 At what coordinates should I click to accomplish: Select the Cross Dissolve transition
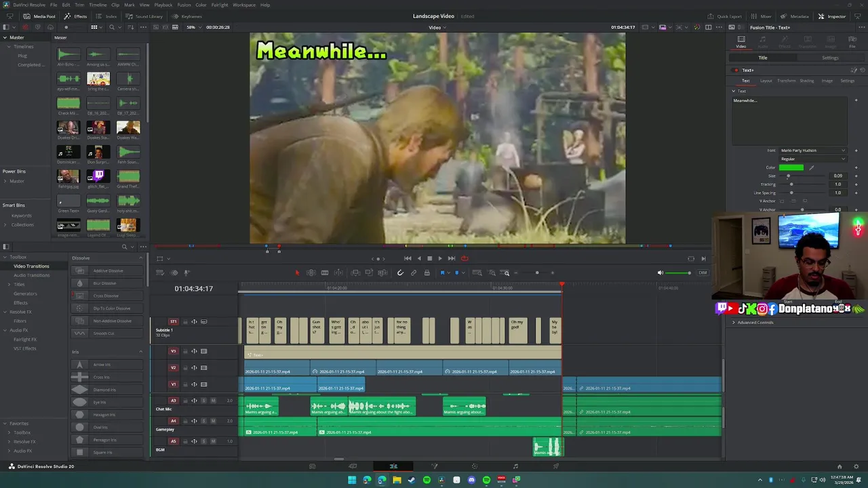(x=106, y=296)
